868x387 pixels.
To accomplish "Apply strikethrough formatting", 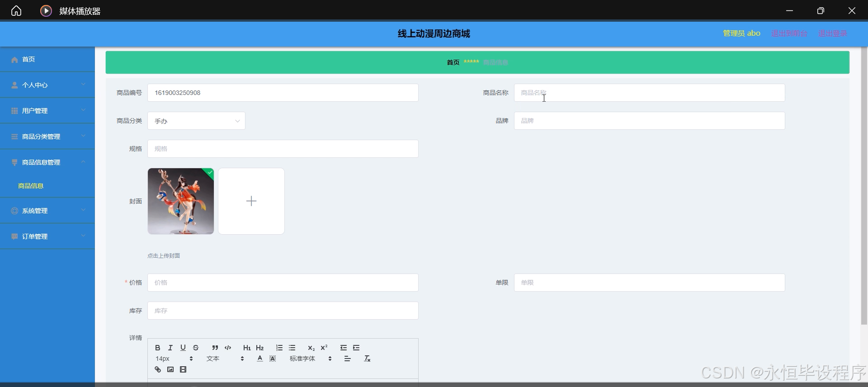I will click(x=196, y=348).
